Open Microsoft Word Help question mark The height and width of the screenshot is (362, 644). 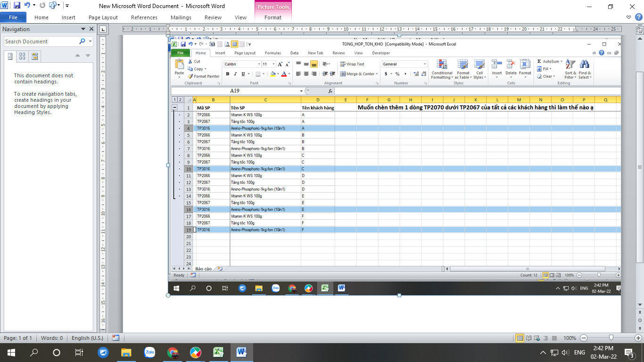tap(638, 17)
